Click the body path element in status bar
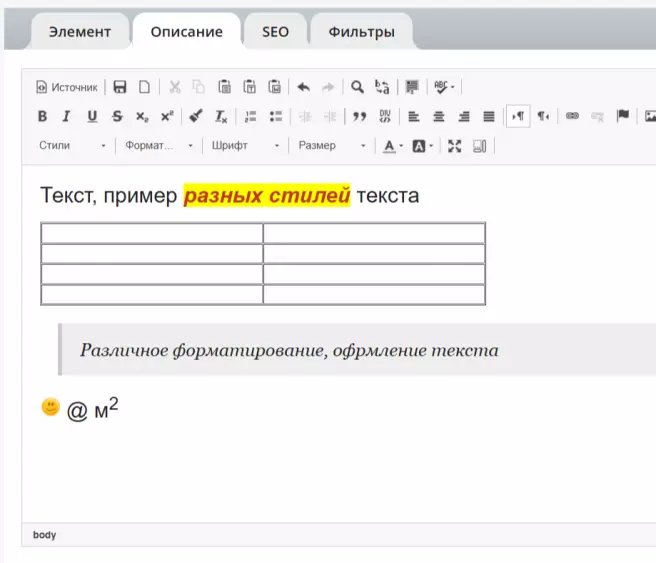This screenshot has height=563, width=656. click(x=44, y=535)
